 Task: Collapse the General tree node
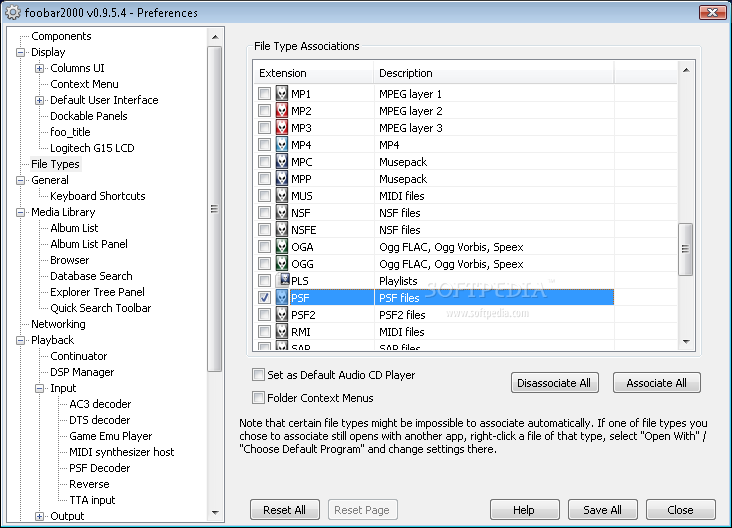coord(21,180)
